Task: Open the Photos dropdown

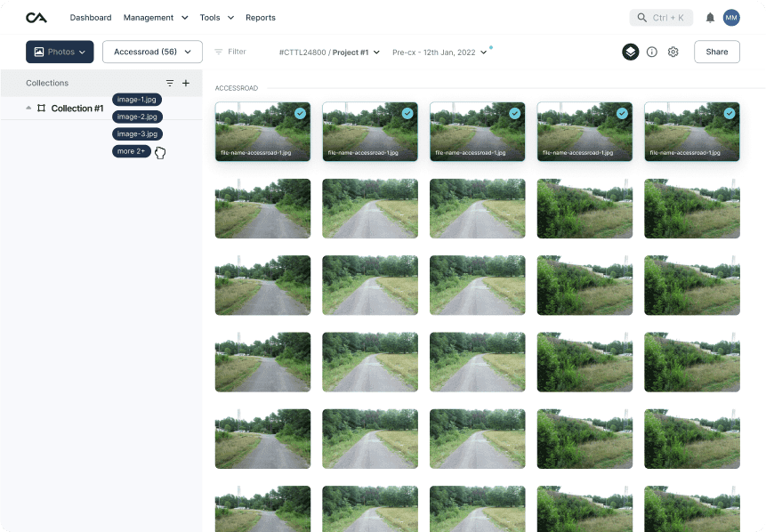Action: 60,52
